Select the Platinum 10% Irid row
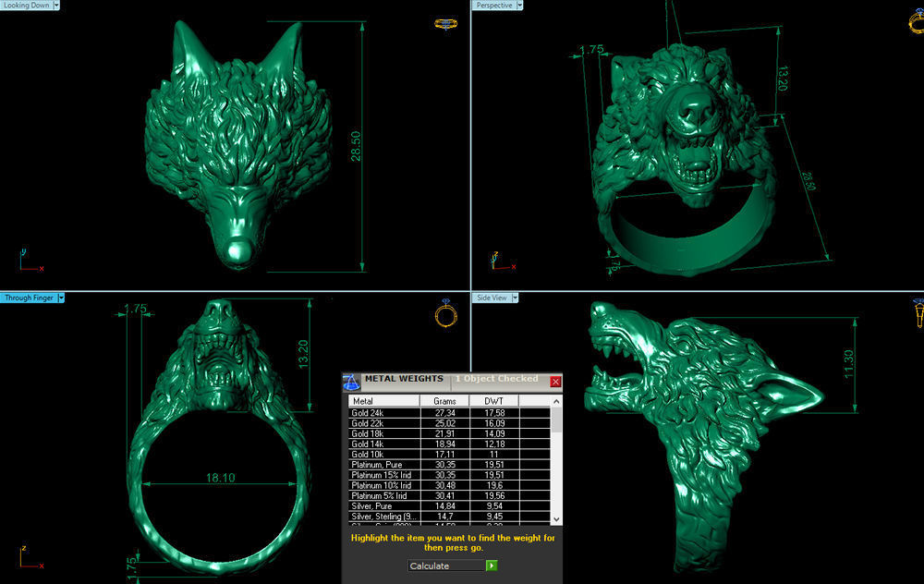Image resolution: width=924 pixels, height=584 pixels. [450, 485]
